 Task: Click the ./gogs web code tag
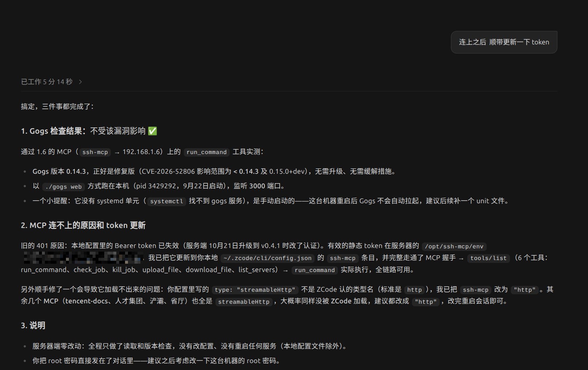click(63, 187)
